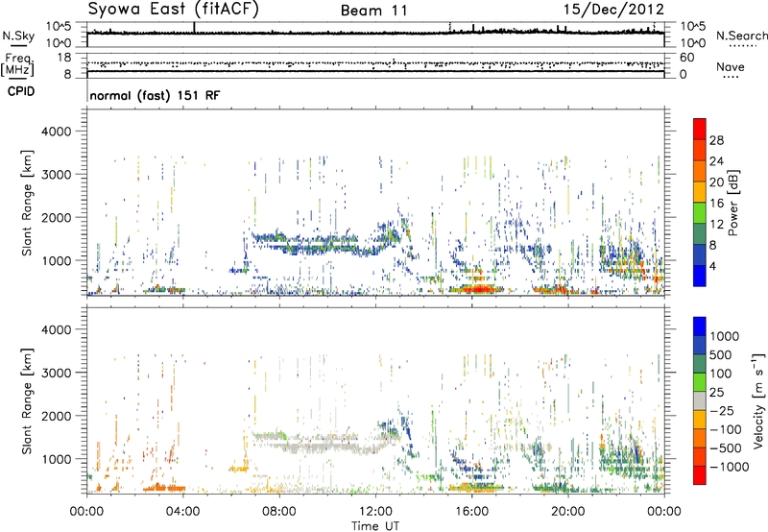Pick the gray ±25 segment of Velocity bar
Screen dimensions: 768x532
point(700,400)
